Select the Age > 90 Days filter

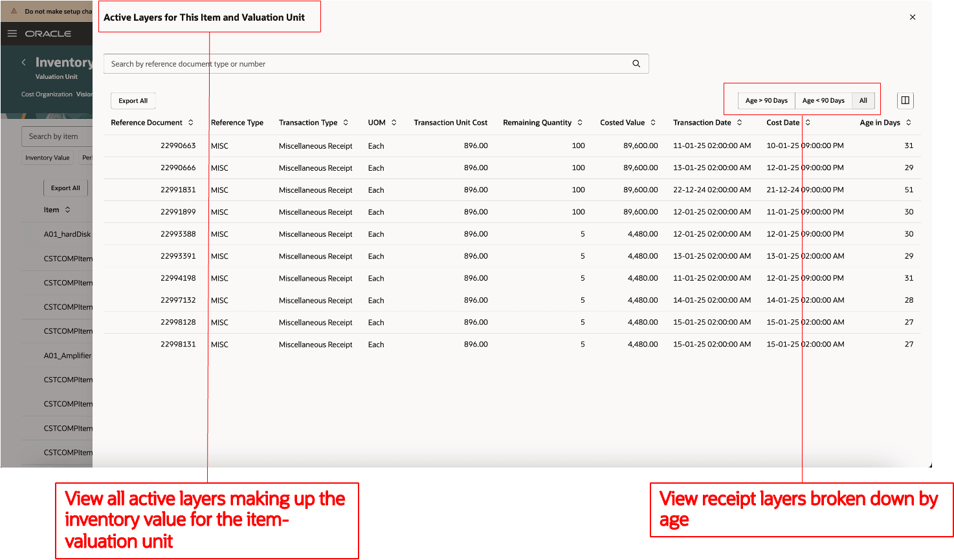(766, 100)
